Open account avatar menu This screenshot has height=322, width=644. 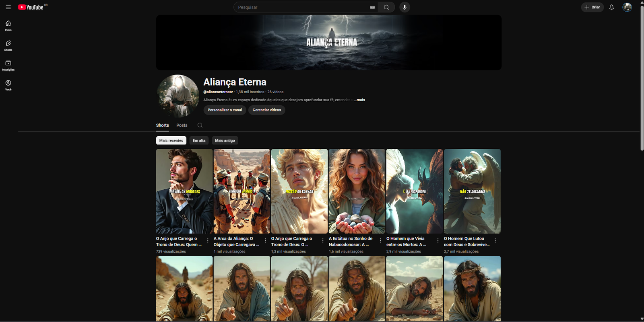pyautogui.click(x=627, y=7)
